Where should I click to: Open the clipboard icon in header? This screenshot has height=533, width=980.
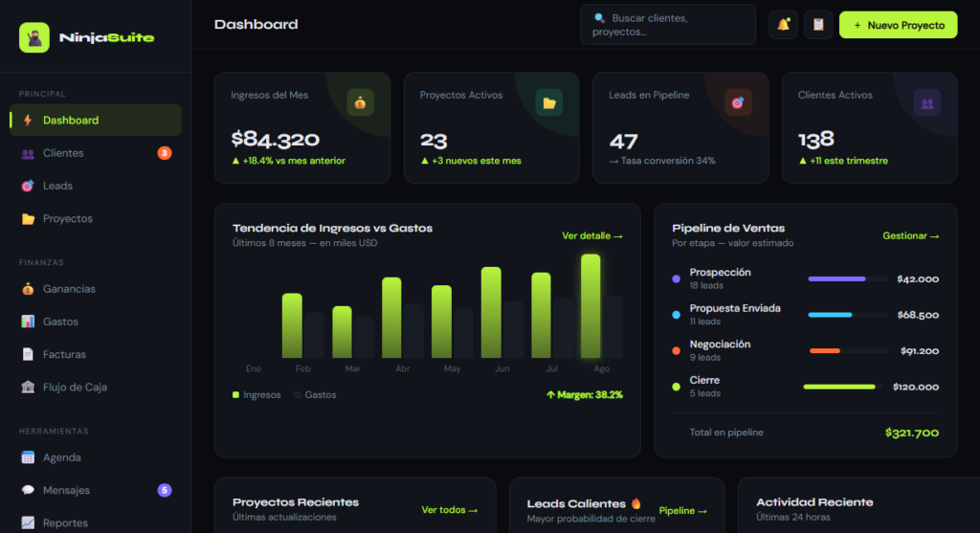818,25
